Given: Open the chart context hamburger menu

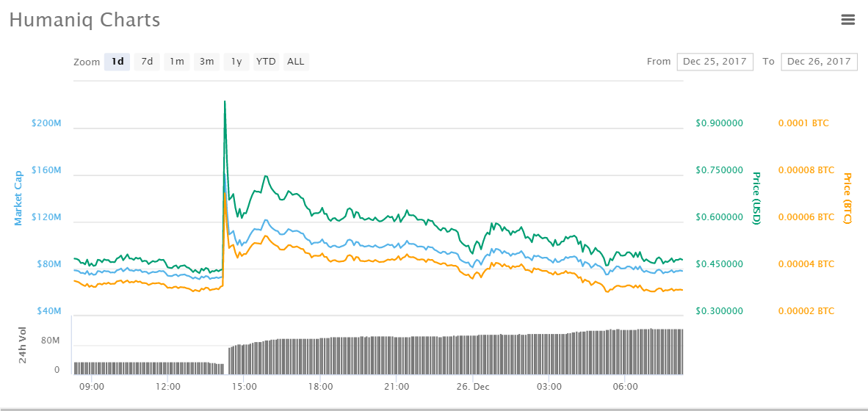Looking at the screenshot, I should (847, 20).
